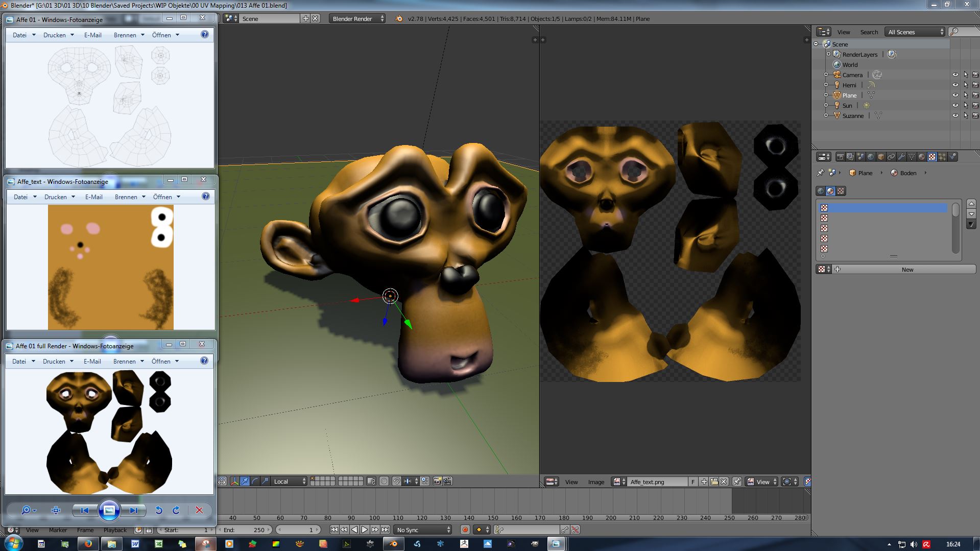Click the New texture button
The height and width of the screenshot is (551, 980).
pyautogui.click(x=907, y=269)
